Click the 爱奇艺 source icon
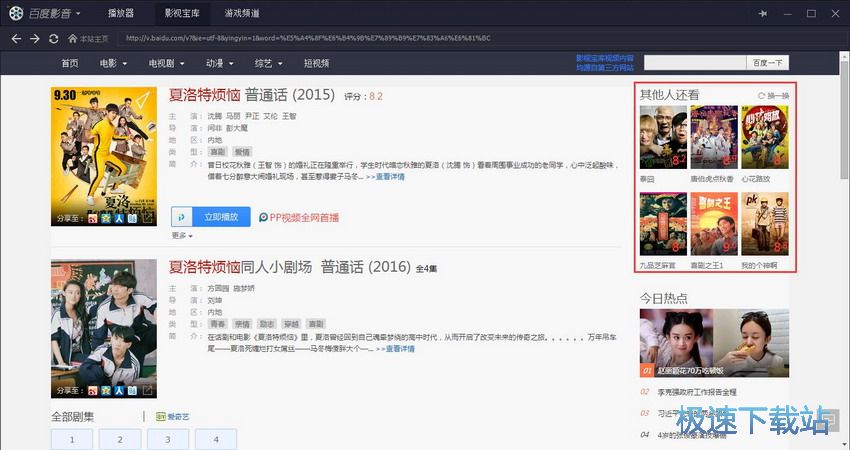This screenshot has width=850, height=450. point(160,416)
